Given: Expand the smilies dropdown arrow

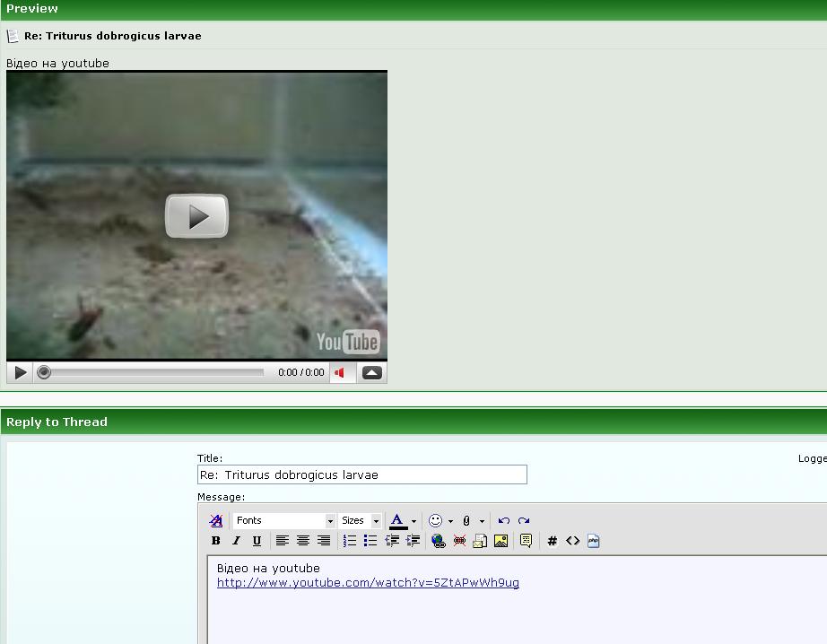Looking at the screenshot, I should click(x=450, y=521).
